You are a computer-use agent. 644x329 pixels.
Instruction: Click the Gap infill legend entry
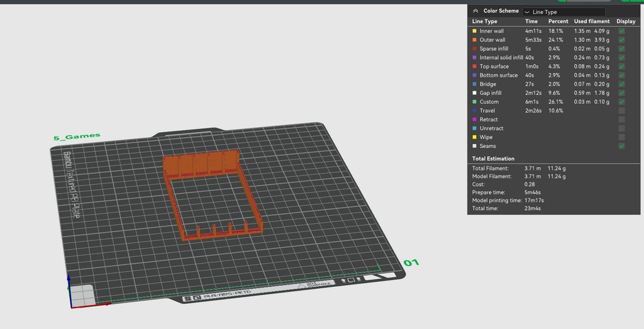(491, 93)
